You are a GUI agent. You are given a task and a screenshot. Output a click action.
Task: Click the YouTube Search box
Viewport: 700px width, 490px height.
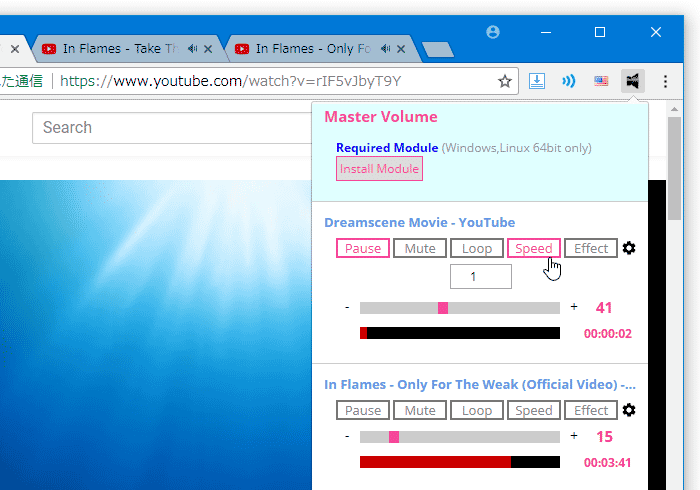coord(172,128)
